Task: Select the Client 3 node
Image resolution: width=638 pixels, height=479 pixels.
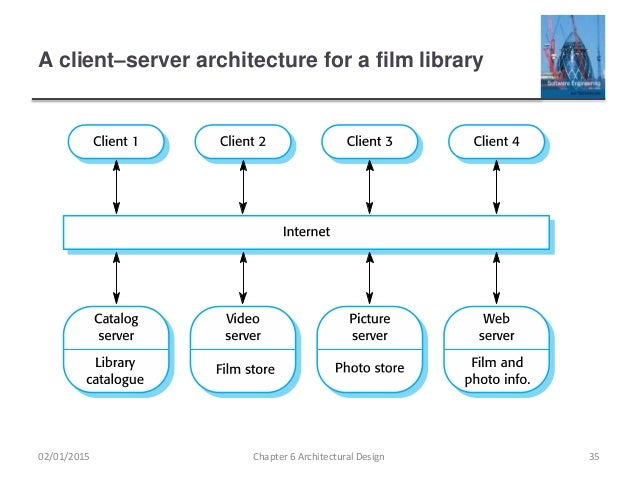Action: (369, 142)
